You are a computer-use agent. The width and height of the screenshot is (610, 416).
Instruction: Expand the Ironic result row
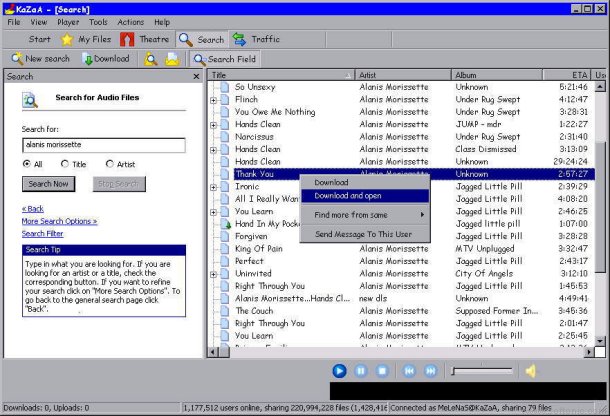point(213,188)
